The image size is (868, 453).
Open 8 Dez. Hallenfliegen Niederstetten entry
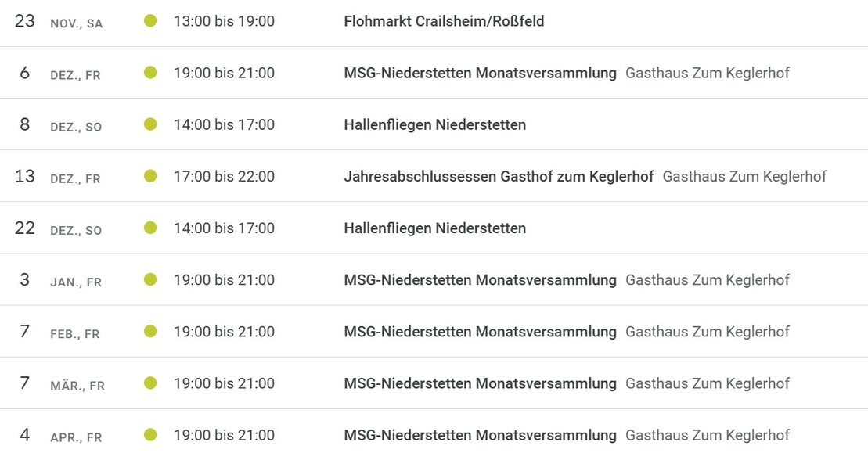(x=434, y=124)
